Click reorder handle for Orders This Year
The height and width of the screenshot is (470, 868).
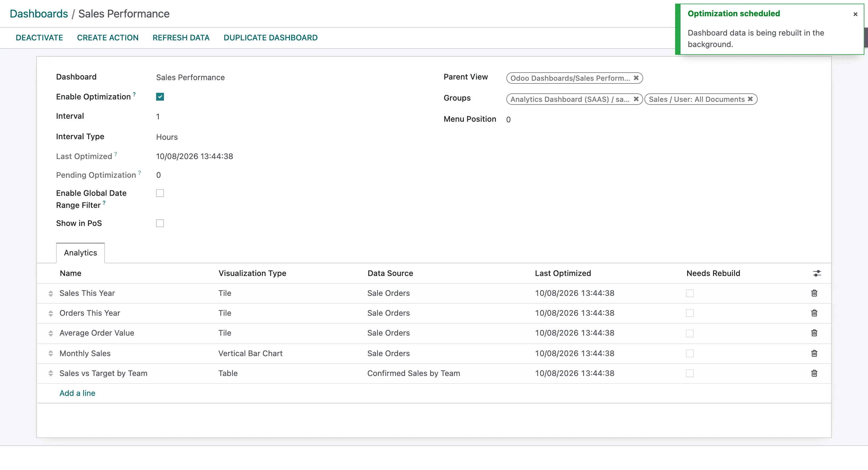click(51, 313)
